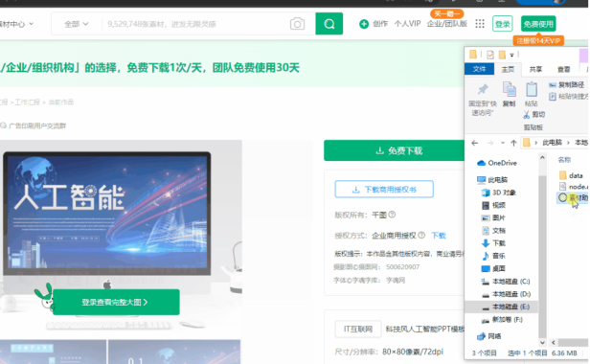Click the 下载 link beside 企业商用授权
The width and height of the screenshot is (590, 364).
pyautogui.click(x=439, y=236)
